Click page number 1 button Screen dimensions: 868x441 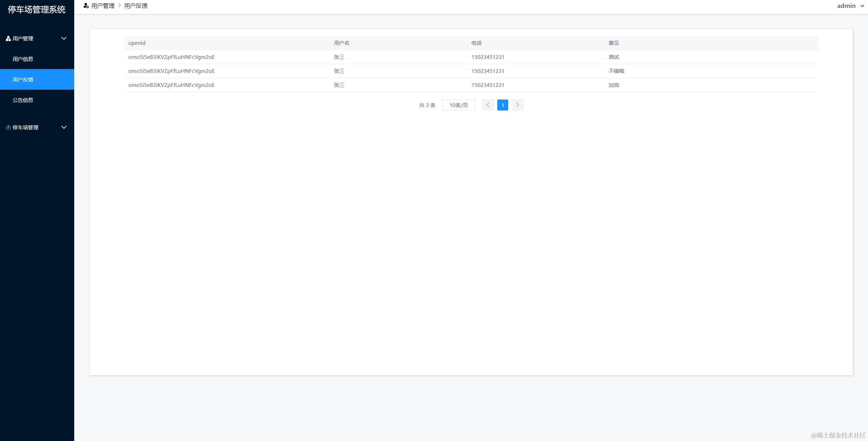502,105
